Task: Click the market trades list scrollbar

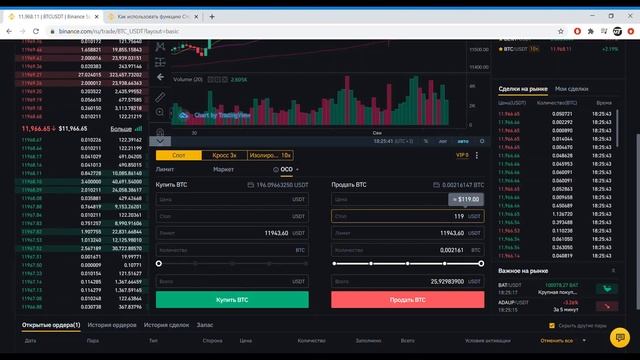Action: (617, 129)
